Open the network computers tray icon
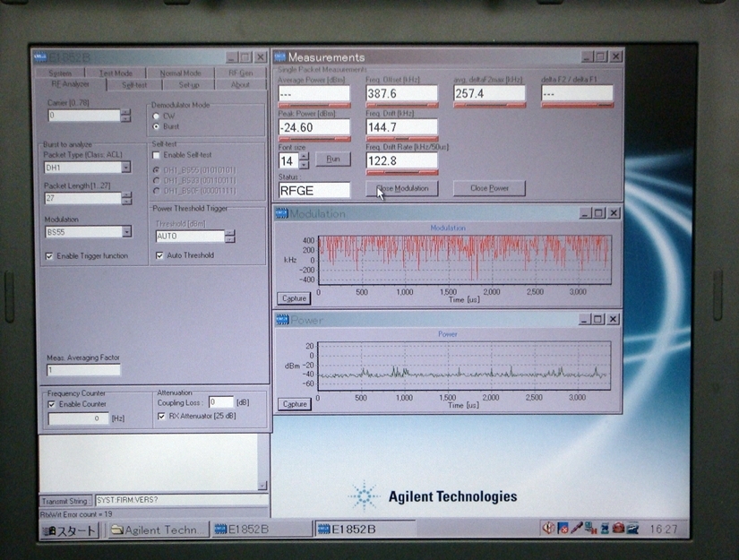This screenshot has height=560, width=739. point(590,528)
